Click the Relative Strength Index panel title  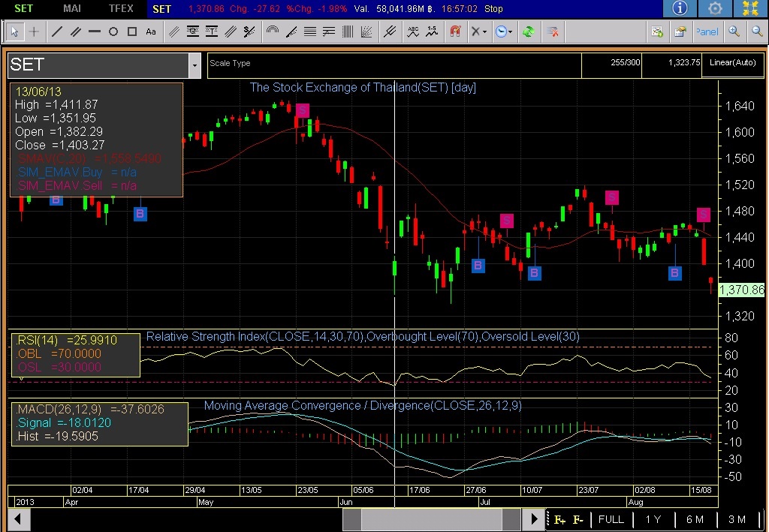[363, 337]
